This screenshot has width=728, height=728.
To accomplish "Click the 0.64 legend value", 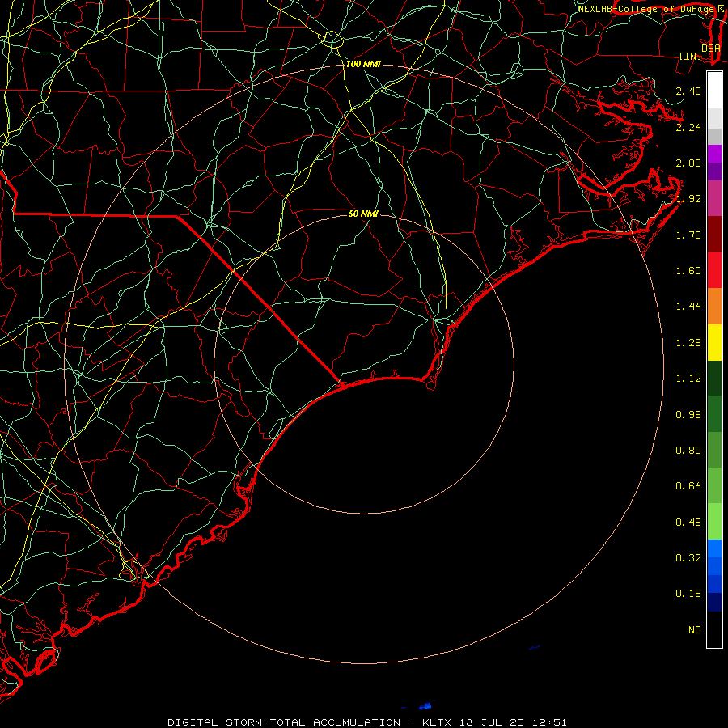I will 688,486.
